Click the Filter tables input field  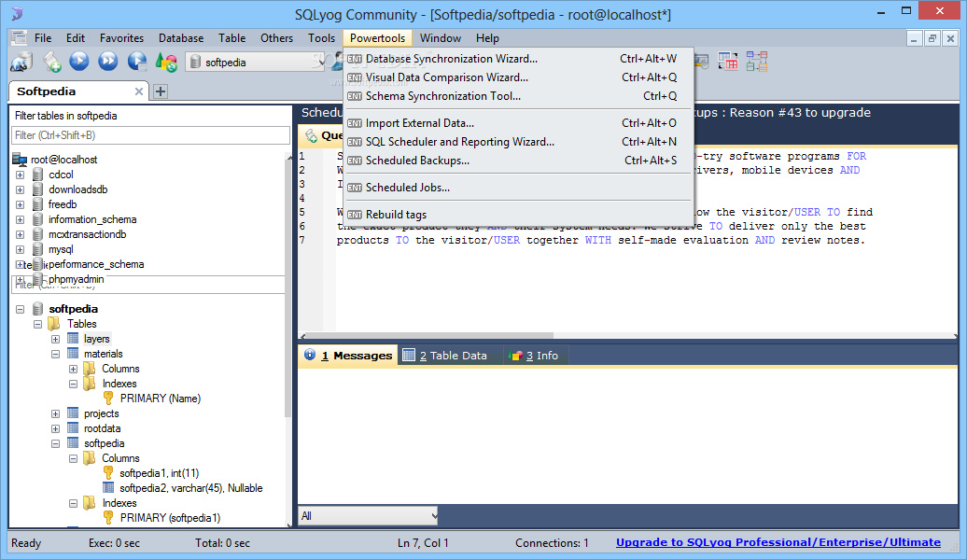click(150, 135)
